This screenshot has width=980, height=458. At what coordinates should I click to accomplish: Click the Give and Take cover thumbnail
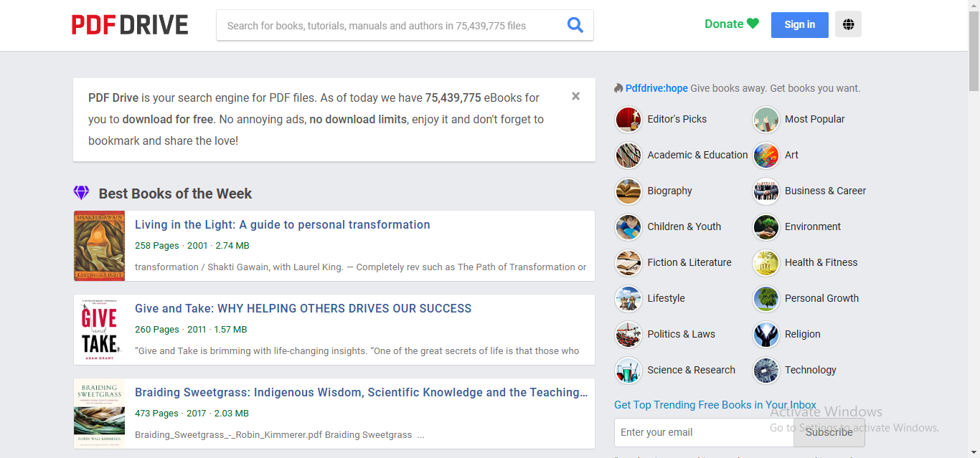click(99, 330)
